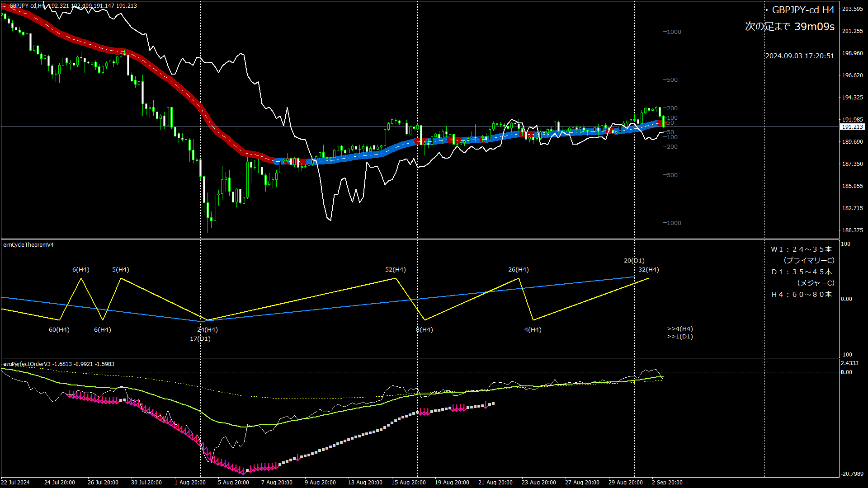The height and width of the screenshot is (488, 868).
Task: Select the eimPerfectOrderV3 indicator name
Action: 27,364
